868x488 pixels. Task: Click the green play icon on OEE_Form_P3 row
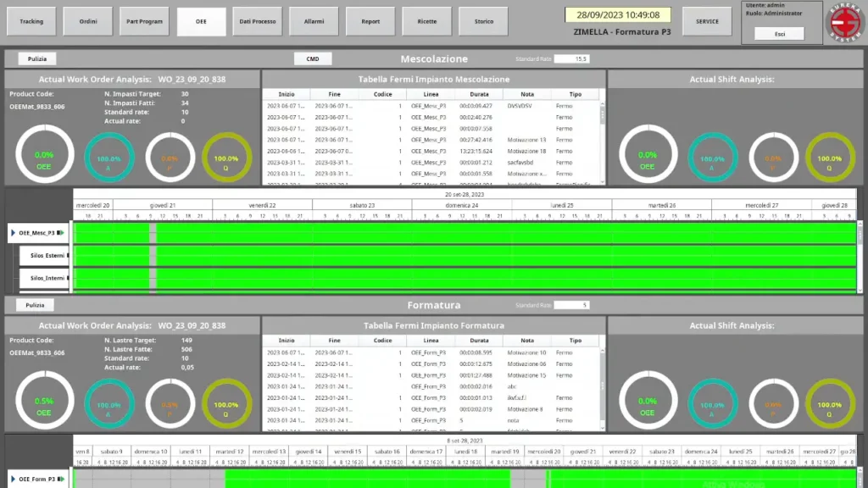pyautogui.click(x=63, y=479)
